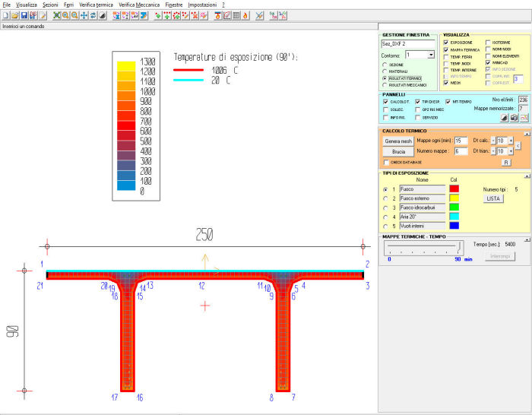Click the red Fuoco color swatch
Viewport: 532px width, 415px height.
click(x=455, y=188)
